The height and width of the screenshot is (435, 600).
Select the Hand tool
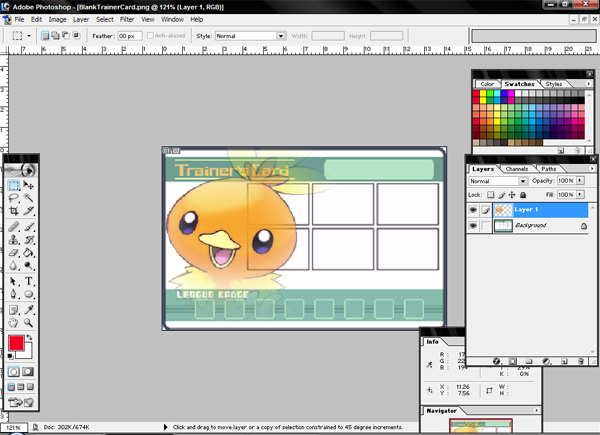(x=14, y=323)
